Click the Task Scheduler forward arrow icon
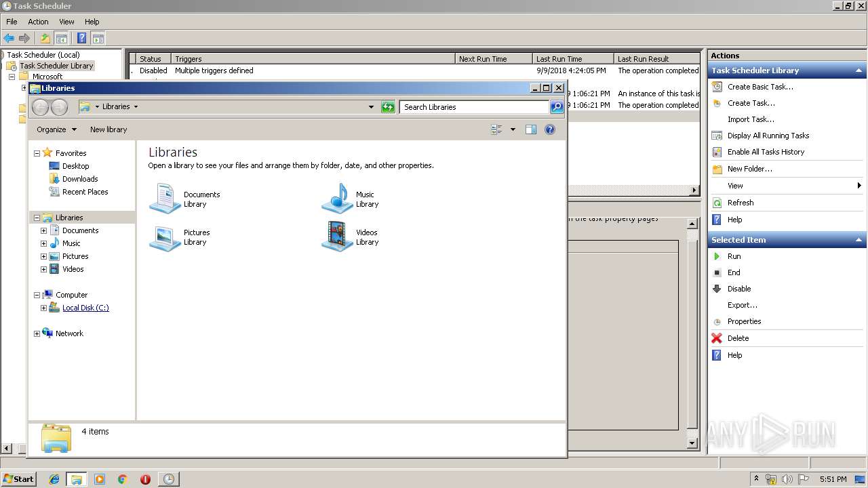 [24, 39]
